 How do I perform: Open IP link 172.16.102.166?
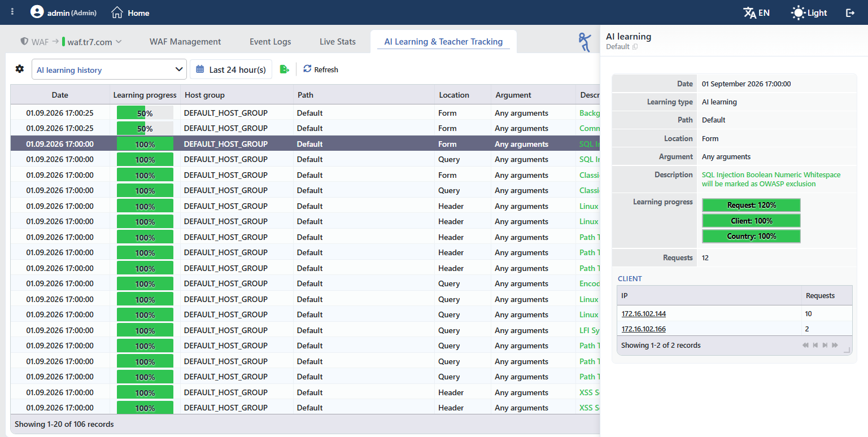click(x=644, y=329)
